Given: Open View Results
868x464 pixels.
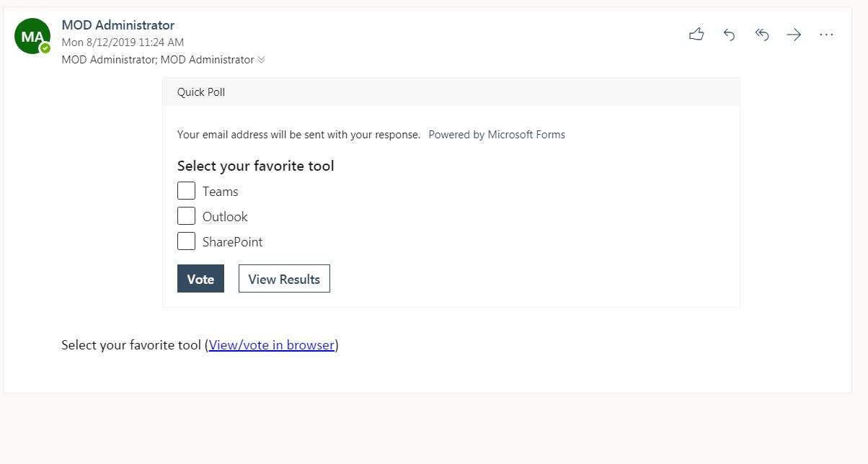Looking at the screenshot, I should [x=284, y=279].
